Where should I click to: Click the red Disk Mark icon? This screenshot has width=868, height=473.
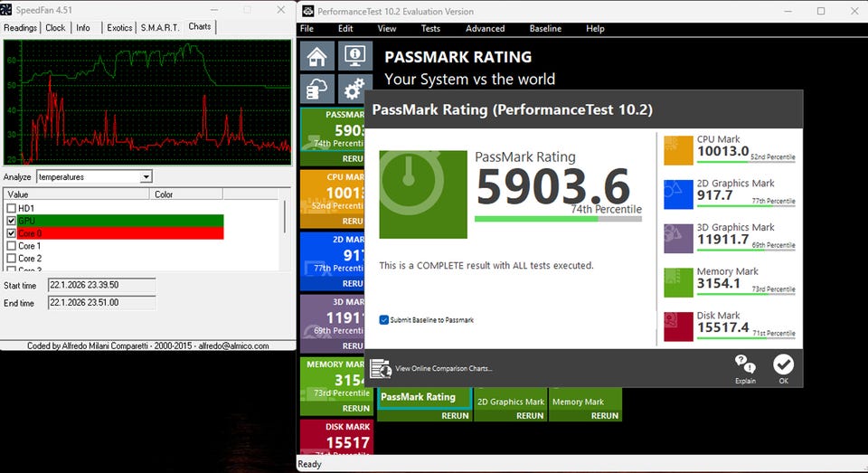(678, 326)
